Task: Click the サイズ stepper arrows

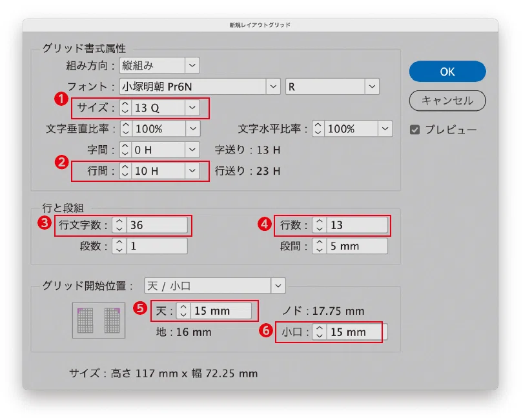Action: (125, 108)
